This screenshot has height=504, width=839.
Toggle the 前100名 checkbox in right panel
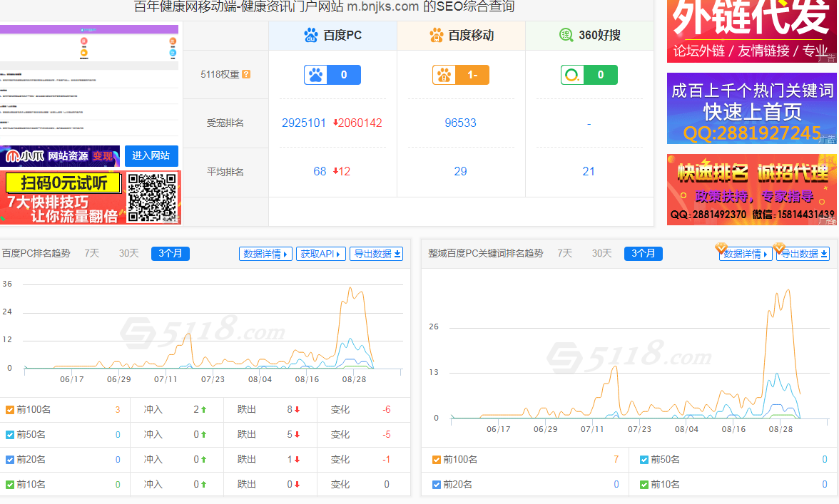click(x=437, y=460)
